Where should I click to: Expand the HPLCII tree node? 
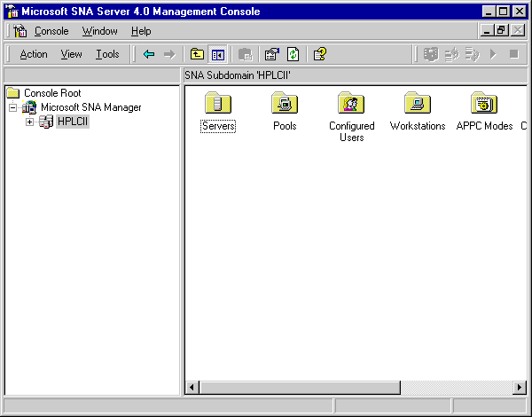29,122
